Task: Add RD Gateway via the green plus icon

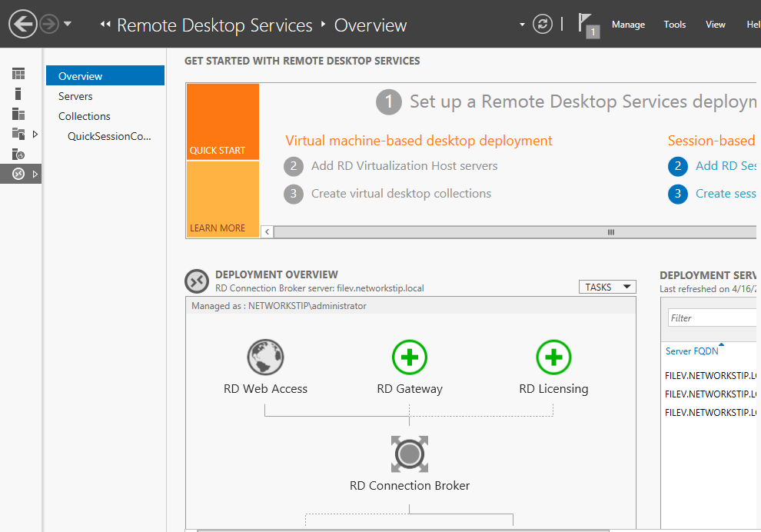Action: point(409,357)
